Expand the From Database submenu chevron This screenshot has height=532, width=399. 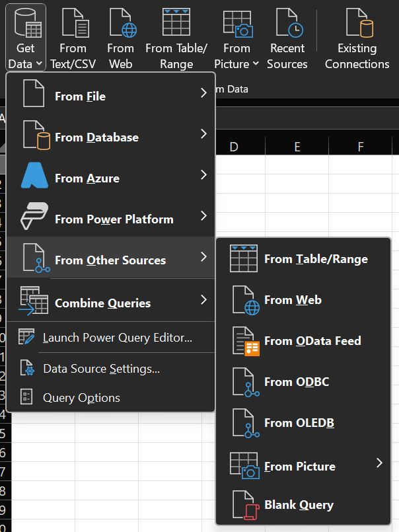pos(203,133)
